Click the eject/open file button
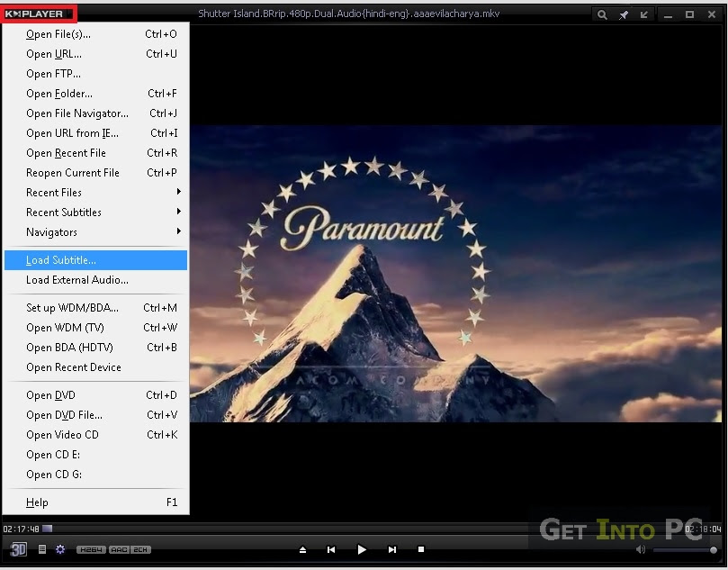 pyautogui.click(x=302, y=549)
